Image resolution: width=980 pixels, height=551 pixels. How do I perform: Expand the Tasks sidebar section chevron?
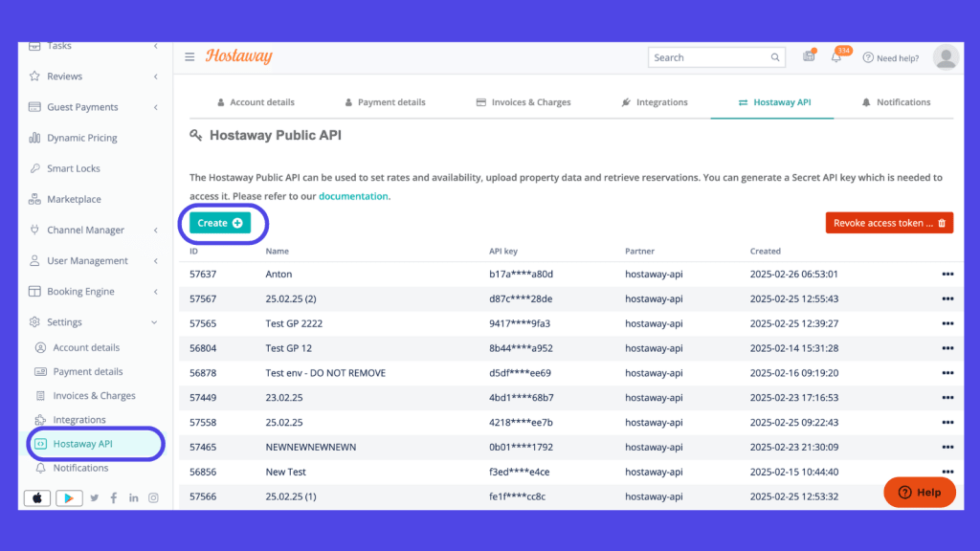coord(156,46)
